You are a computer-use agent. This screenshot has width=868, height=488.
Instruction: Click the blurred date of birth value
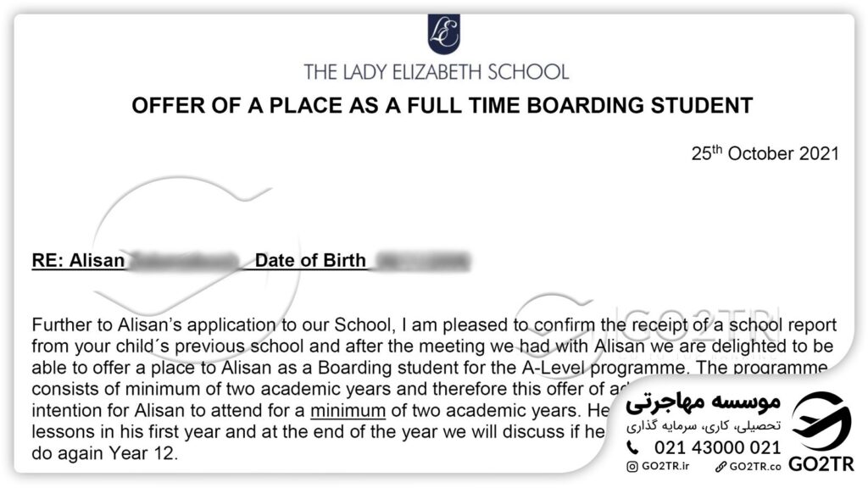point(423,261)
